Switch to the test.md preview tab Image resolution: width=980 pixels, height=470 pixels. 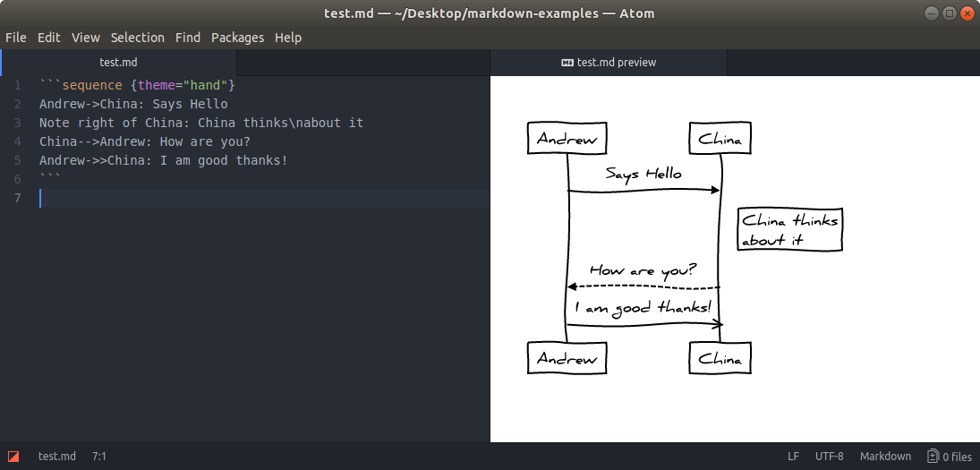point(609,63)
